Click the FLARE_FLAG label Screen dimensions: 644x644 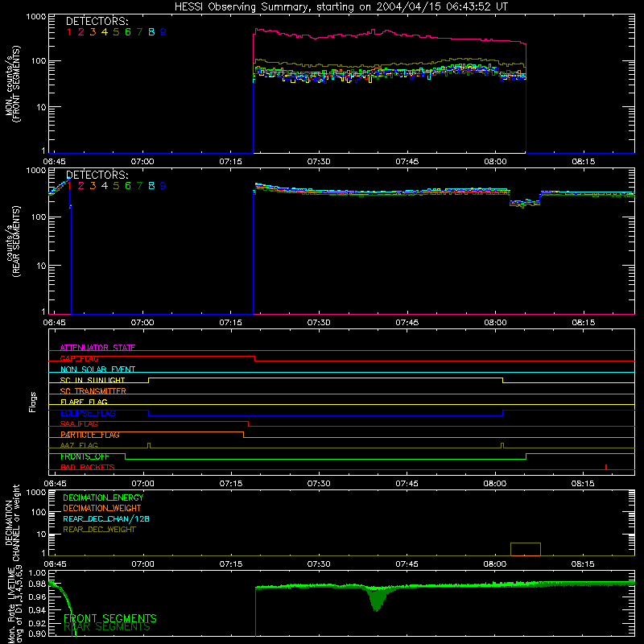84,402
